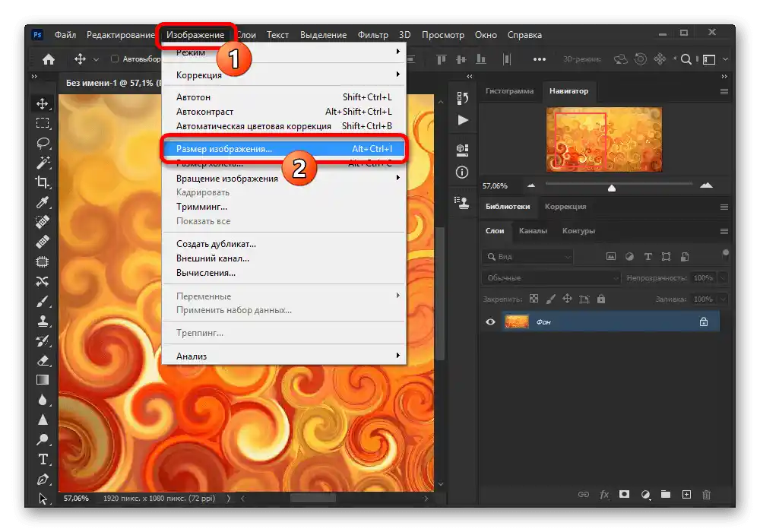Select the Pen tool
Viewport: 760px width, 532px height.
coord(42,480)
